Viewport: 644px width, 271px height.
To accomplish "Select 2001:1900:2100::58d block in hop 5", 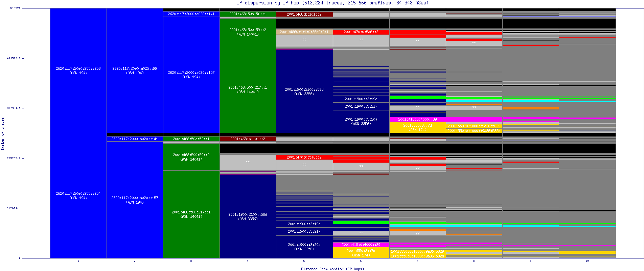I will pyautogui.click(x=304, y=91).
